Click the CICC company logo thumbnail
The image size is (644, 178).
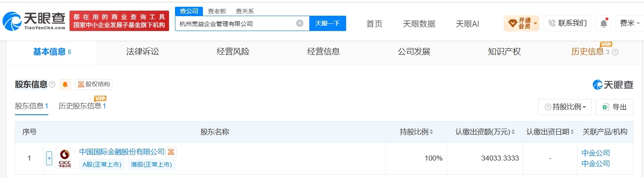(x=65, y=158)
